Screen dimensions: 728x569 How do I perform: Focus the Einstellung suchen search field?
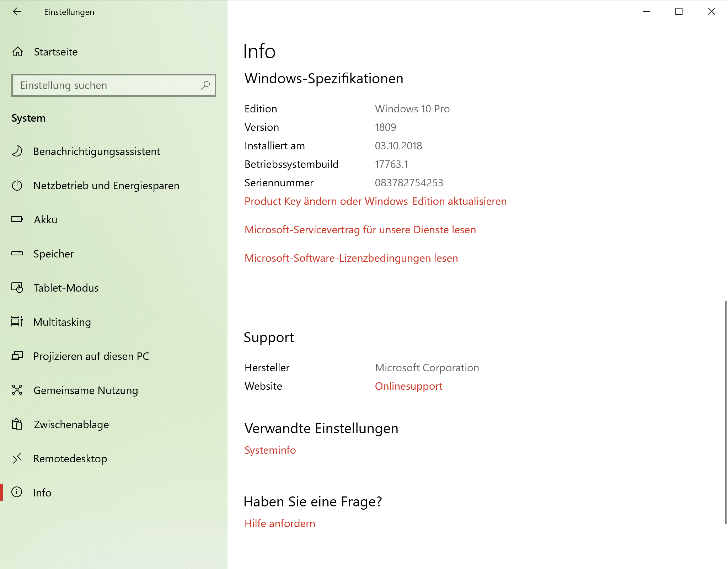[x=114, y=85]
